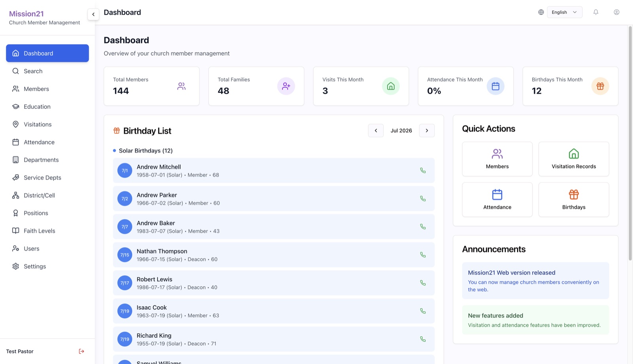Viewport: 633px width, 364px height.
Task: Click the Total Families add-user icon
Action: [286, 86]
